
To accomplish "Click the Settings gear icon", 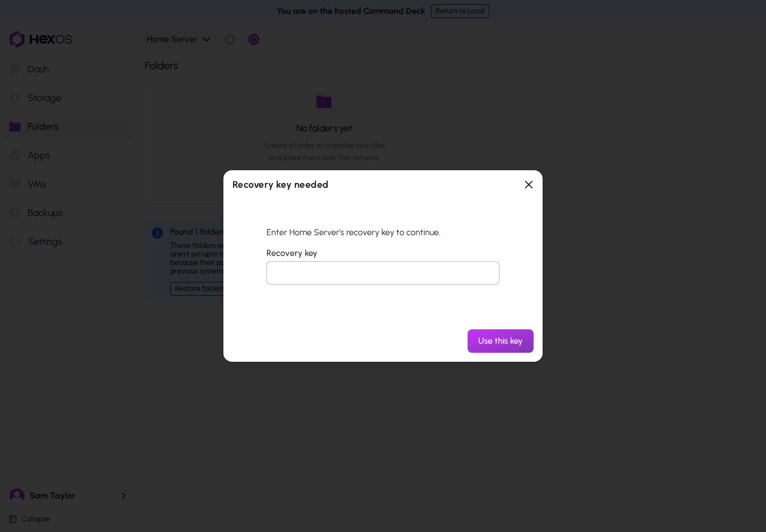I will (15, 242).
